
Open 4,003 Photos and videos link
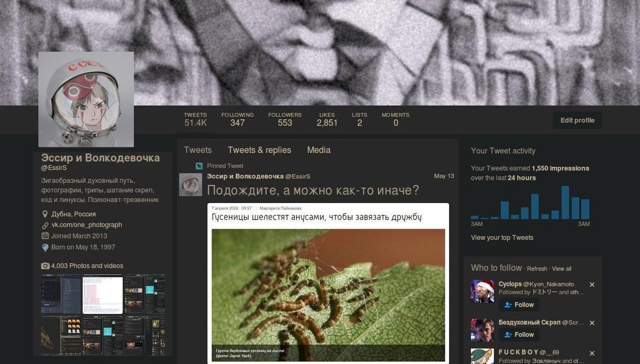(x=87, y=266)
